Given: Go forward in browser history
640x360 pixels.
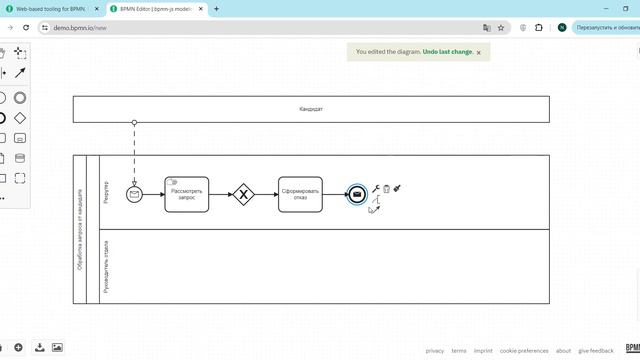Looking at the screenshot, I should [x=10, y=28].
